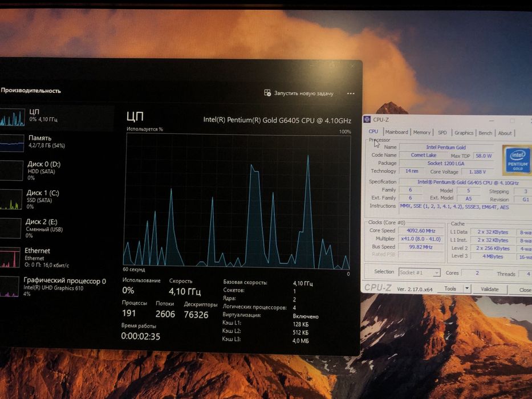Click the Виртуализация Включено value

[x=306, y=316]
